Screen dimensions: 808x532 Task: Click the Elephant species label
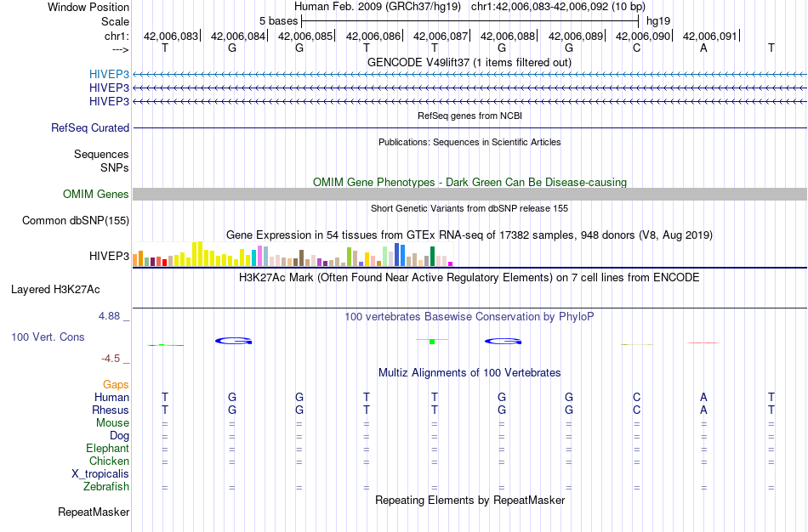coord(107,448)
